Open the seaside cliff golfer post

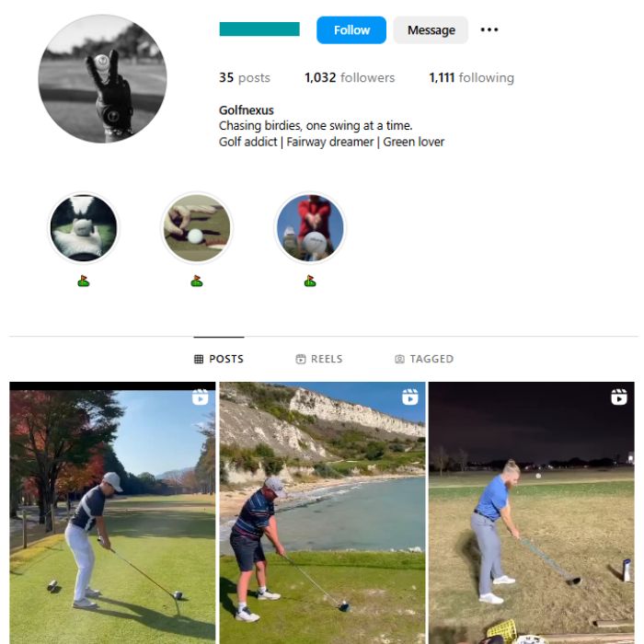point(322,513)
